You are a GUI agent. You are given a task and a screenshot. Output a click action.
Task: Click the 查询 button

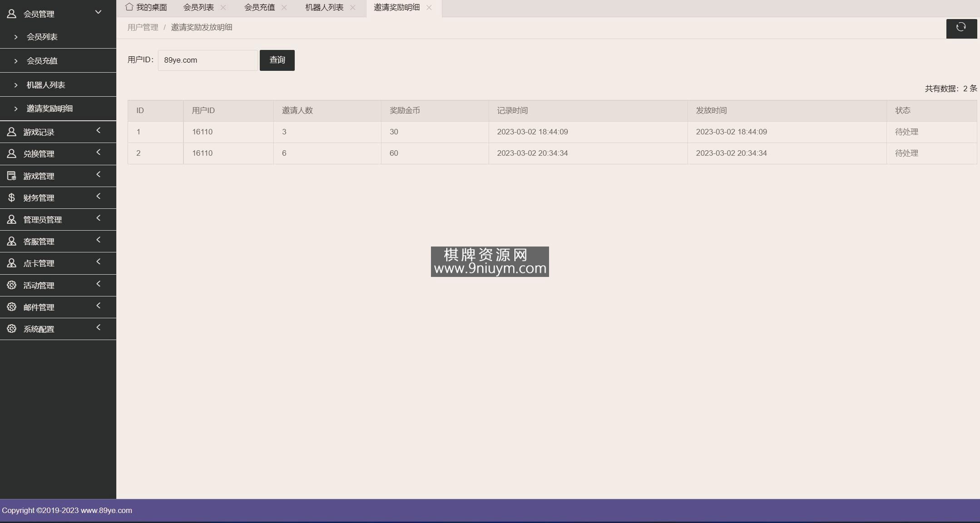[x=277, y=59]
